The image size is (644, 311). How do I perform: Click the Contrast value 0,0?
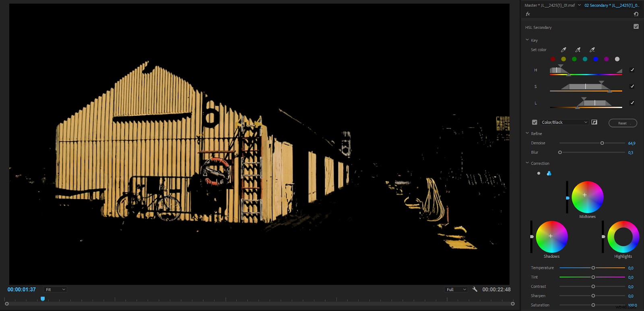(631, 286)
